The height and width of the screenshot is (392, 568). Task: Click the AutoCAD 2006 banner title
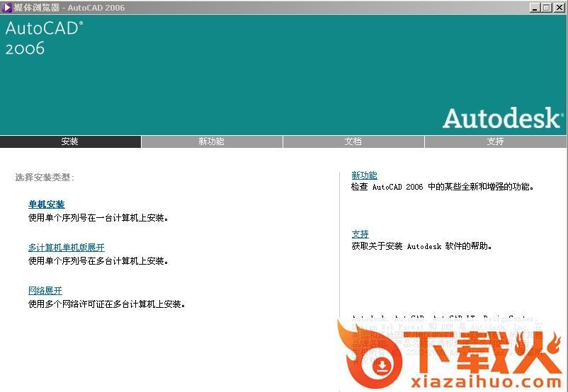(x=44, y=38)
